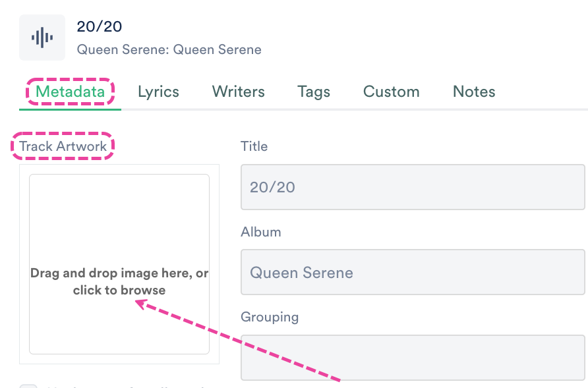Show the Notes tab

click(474, 92)
